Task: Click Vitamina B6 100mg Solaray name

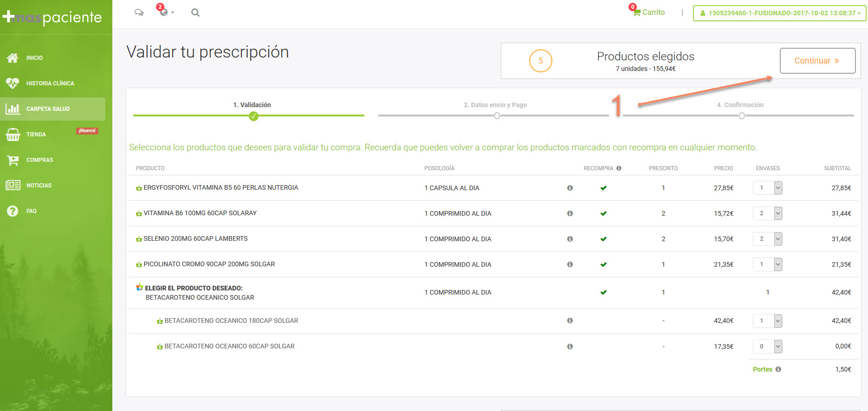Action: (200, 213)
